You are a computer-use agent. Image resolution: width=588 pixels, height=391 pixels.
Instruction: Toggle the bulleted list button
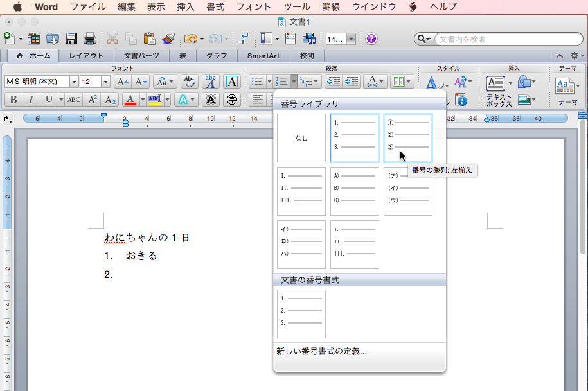tap(257, 82)
